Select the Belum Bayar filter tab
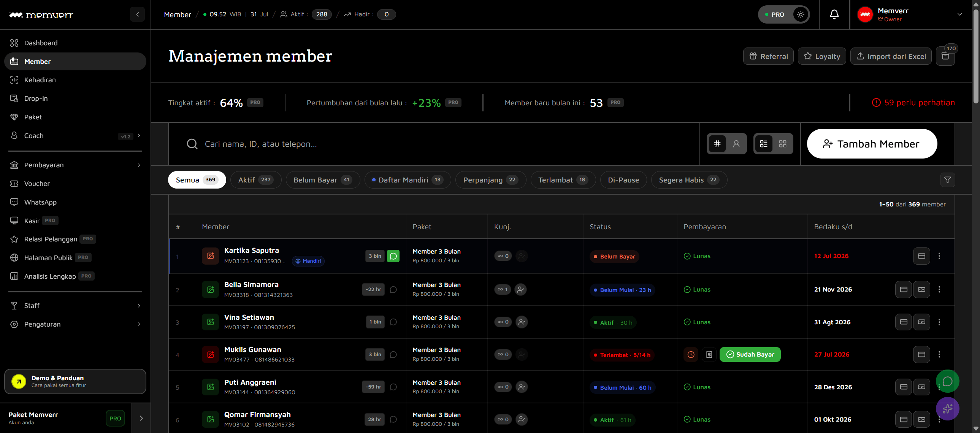 click(x=323, y=180)
